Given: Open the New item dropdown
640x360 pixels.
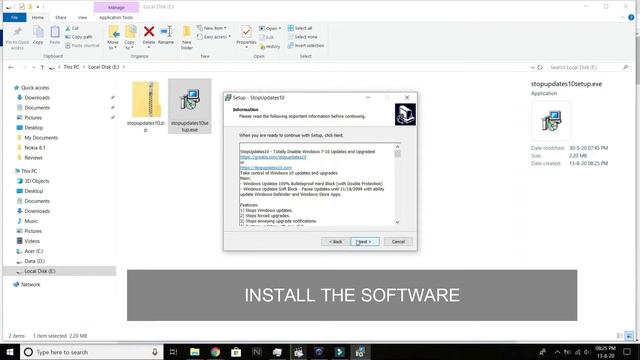Looking at the screenshot, I should click(211, 28).
